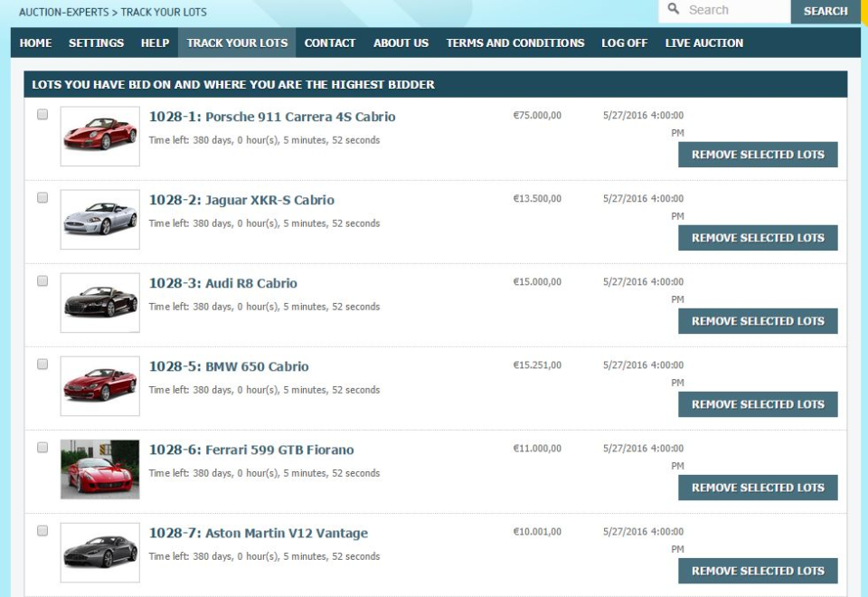
Task: Open the ABOUT US page
Action: coord(401,43)
